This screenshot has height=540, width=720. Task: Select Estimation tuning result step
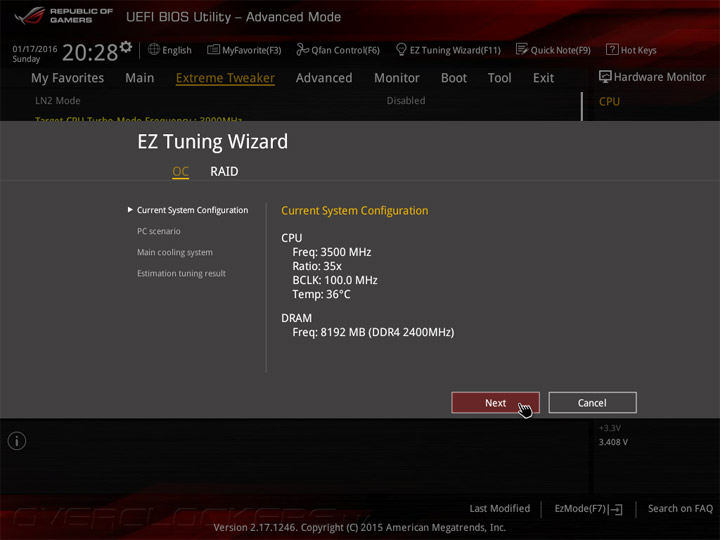click(x=181, y=273)
